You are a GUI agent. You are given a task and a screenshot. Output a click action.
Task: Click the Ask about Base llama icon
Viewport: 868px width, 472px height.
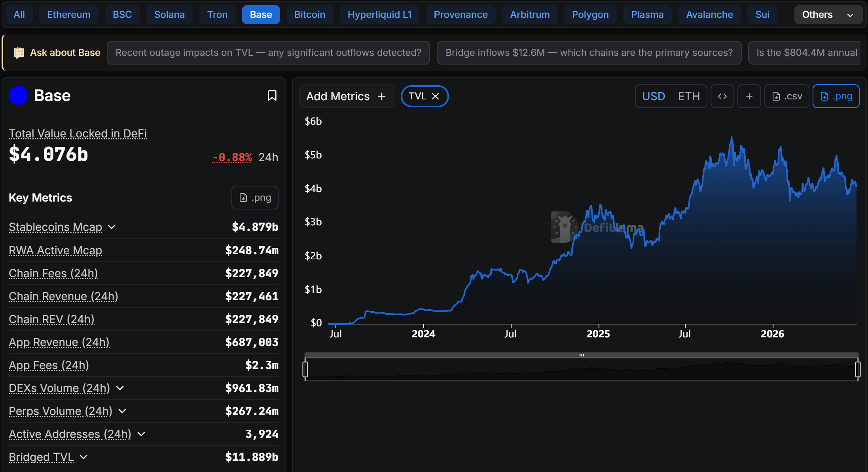[19, 53]
